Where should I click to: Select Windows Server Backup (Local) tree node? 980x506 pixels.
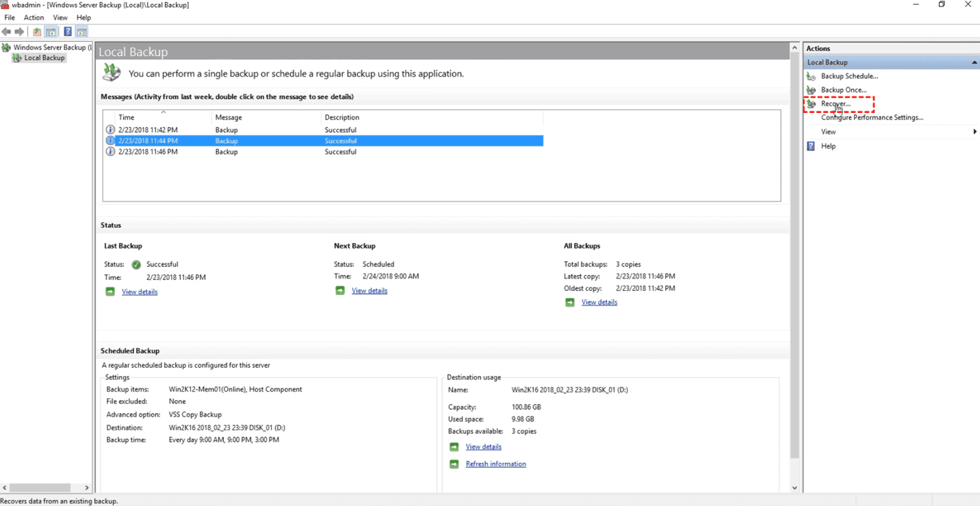tap(52, 47)
